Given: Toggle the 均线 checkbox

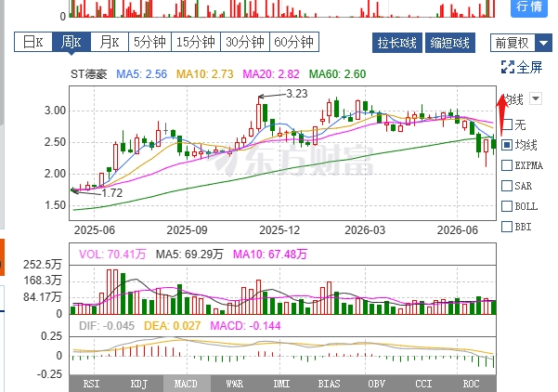Looking at the screenshot, I should (507, 145).
